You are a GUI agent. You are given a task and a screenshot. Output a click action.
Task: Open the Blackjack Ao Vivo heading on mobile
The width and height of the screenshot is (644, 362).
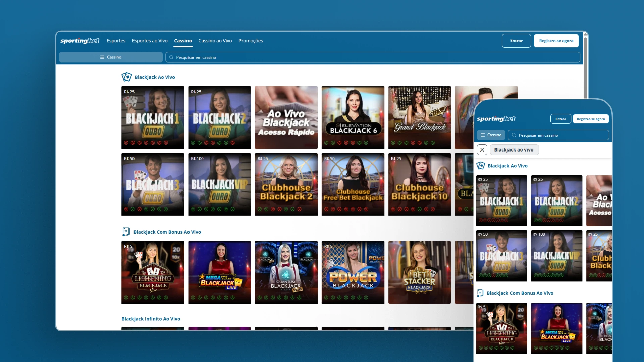[x=507, y=166]
